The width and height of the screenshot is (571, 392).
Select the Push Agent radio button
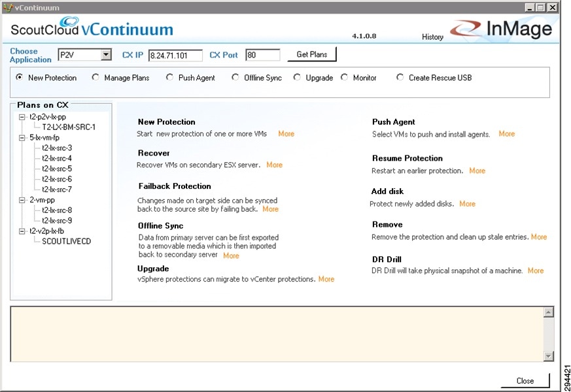tap(169, 77)
